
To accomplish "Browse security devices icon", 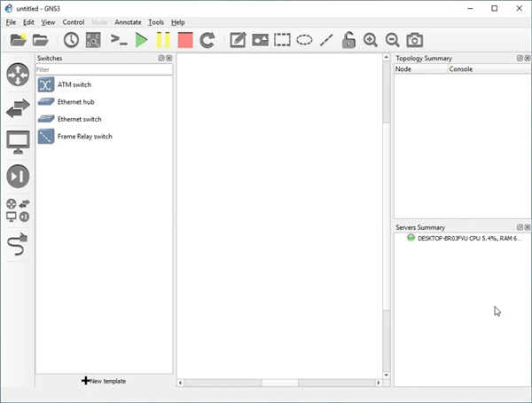I will point(18,176).
